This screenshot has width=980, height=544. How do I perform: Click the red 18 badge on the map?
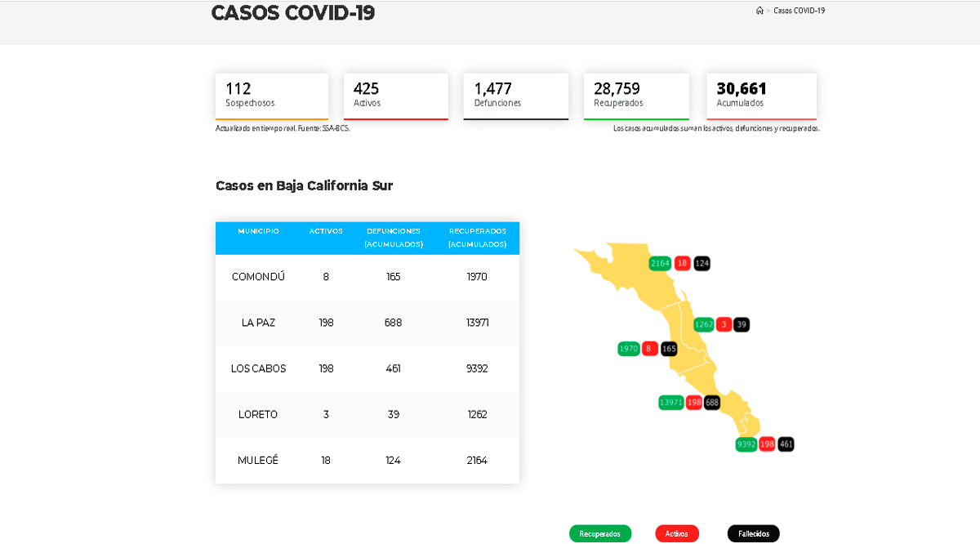pos(682,263)
